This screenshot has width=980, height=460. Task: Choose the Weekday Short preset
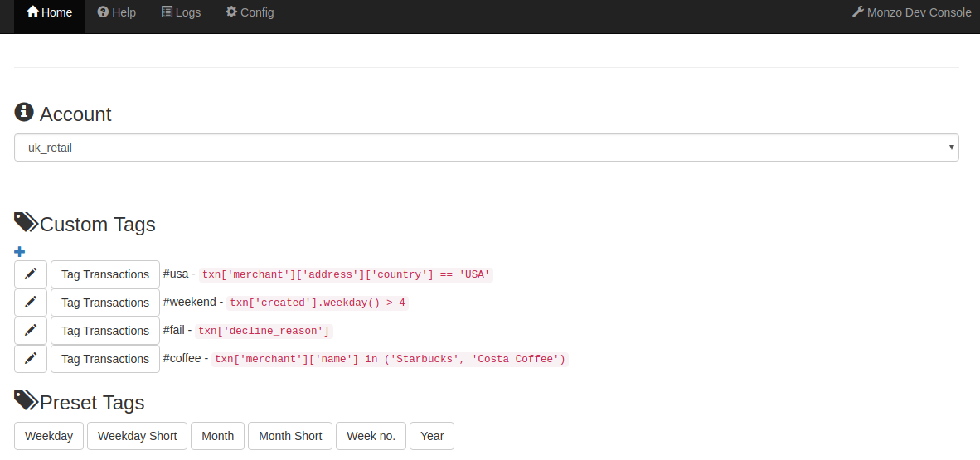point(138,436)
